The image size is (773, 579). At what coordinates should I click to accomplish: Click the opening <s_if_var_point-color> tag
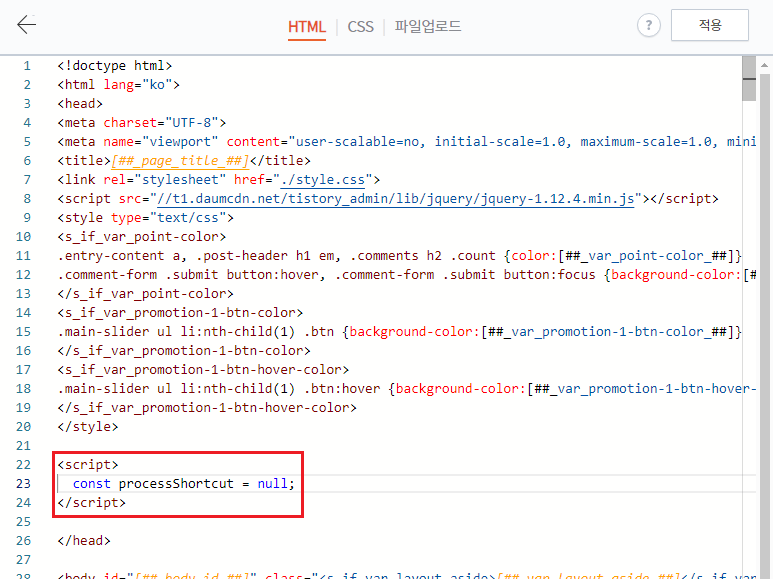click(141, 237)
